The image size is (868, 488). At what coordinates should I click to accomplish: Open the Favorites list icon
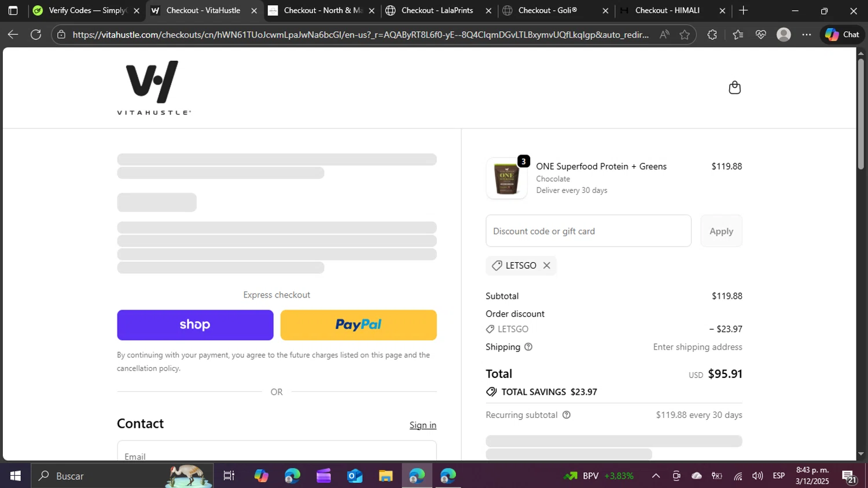(737, 35)
